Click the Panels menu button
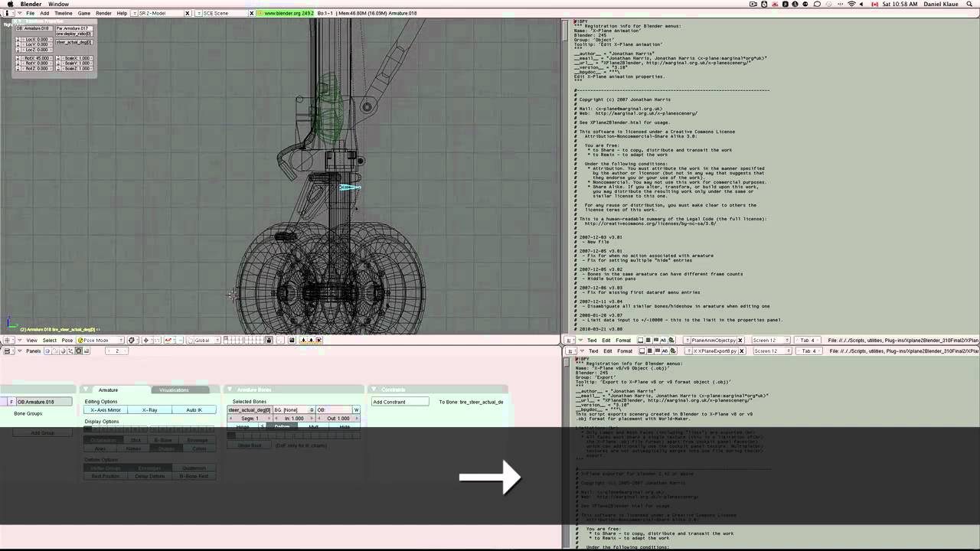Screen dimensions: 980x551 point(34,350)
